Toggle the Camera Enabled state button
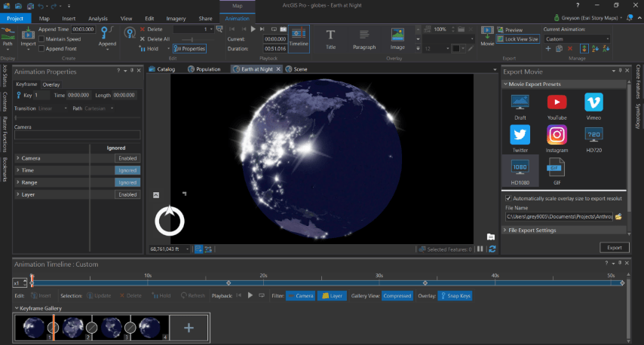 click(127, 158)
